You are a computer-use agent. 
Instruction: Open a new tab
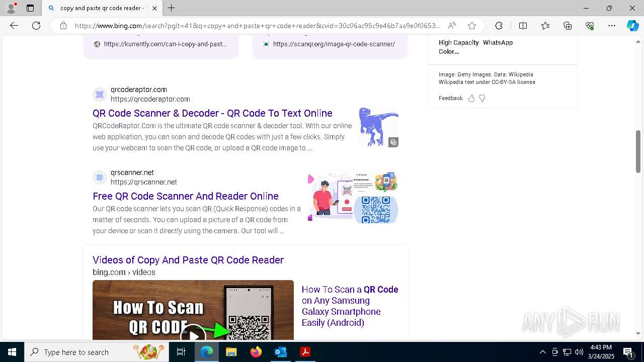[172, 8]
